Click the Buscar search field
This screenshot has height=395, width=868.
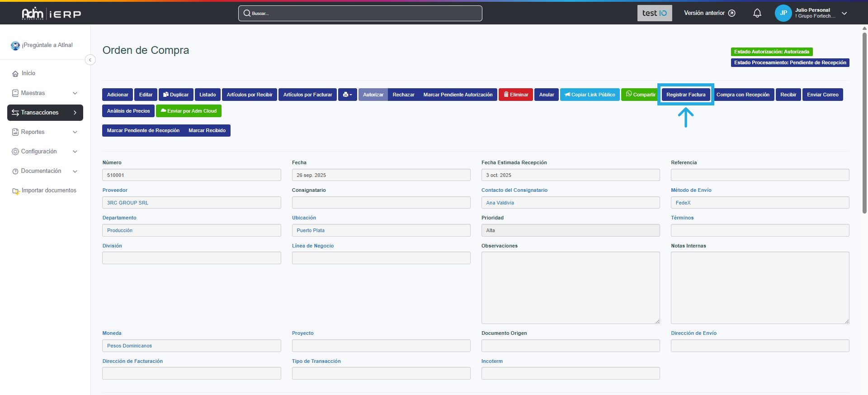(x=360, y=13)
